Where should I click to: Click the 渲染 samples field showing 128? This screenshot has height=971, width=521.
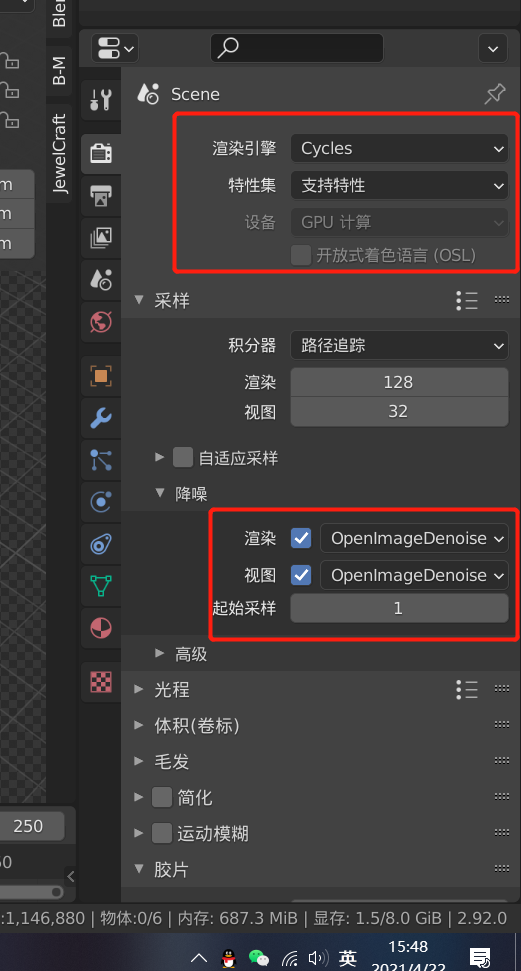(399, 382)
